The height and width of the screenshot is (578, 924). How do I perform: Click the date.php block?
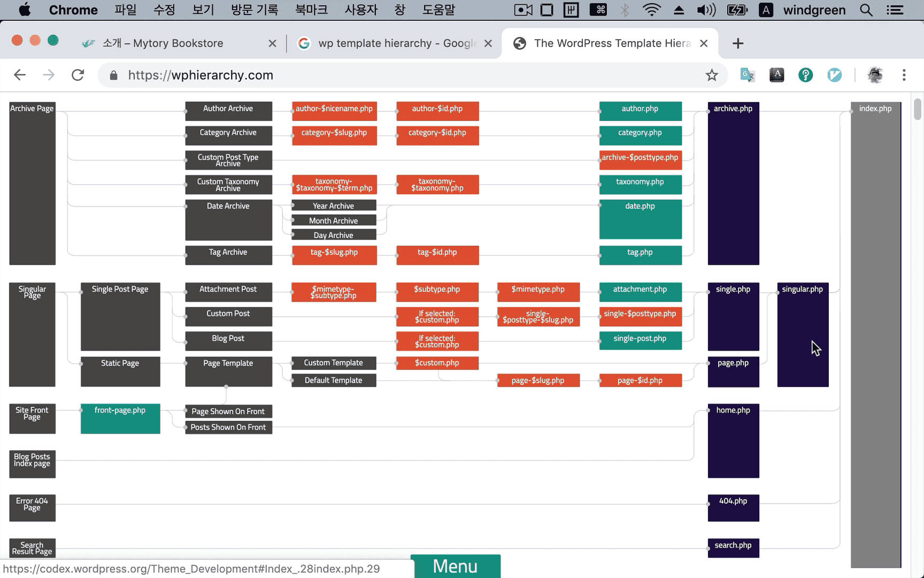tap(640, 219)
